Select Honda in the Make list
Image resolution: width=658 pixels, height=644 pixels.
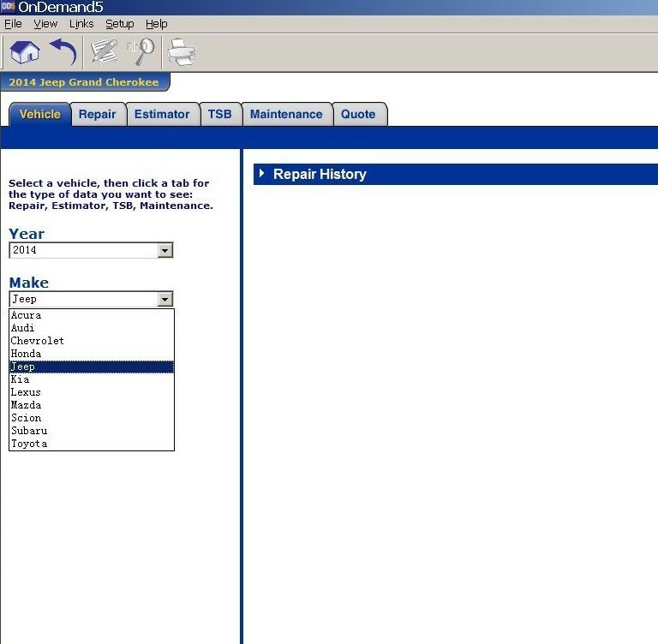[26, 354]
